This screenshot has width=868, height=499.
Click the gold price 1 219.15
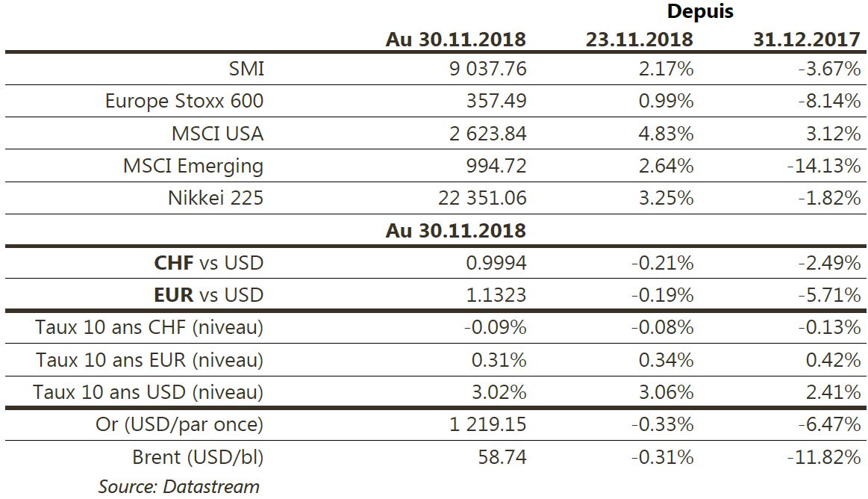pyautogui.click(x=489, y=424)
